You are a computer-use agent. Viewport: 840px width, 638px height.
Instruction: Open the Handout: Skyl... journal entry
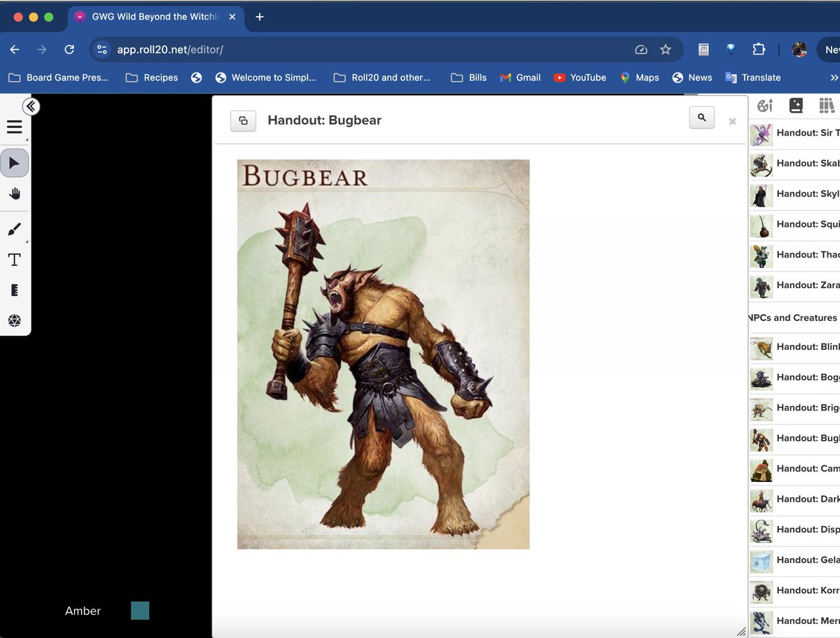(x=794, y=194)
